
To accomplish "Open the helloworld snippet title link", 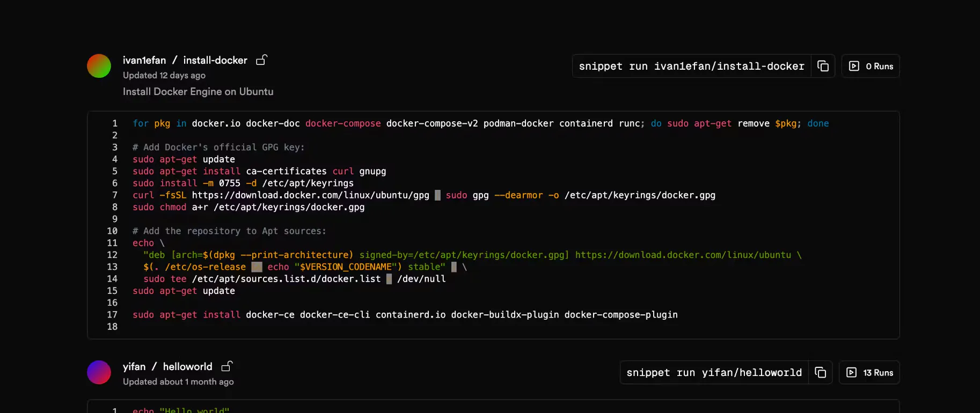I will pos(188,366).
